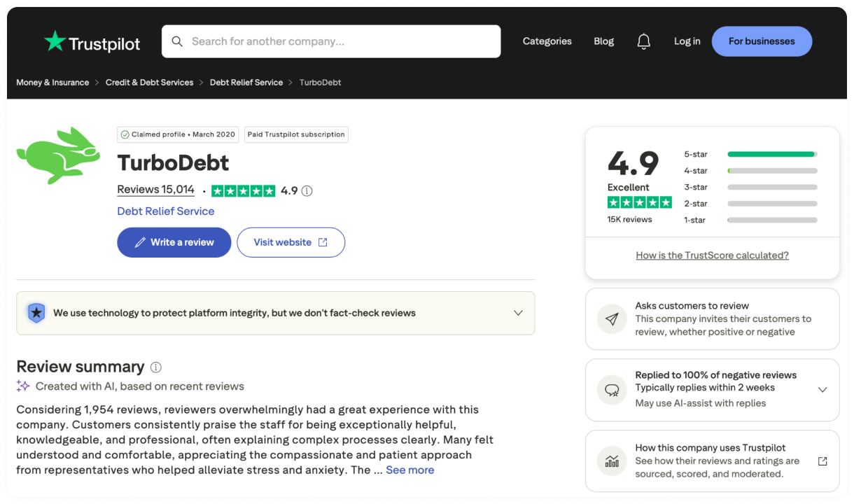Click the TrustScore info icon beside 4.9
The height and width of the screenshot is (504, 854).
tap(307, 190)
